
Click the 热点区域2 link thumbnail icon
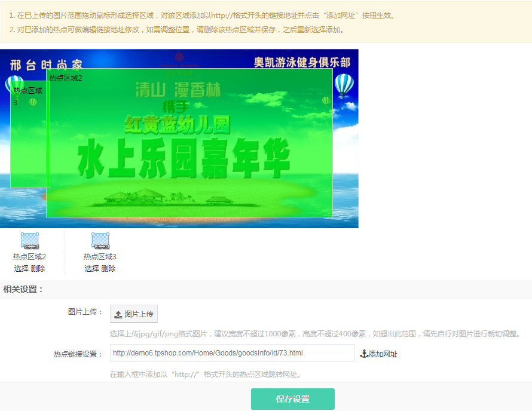tap(30, 241)
